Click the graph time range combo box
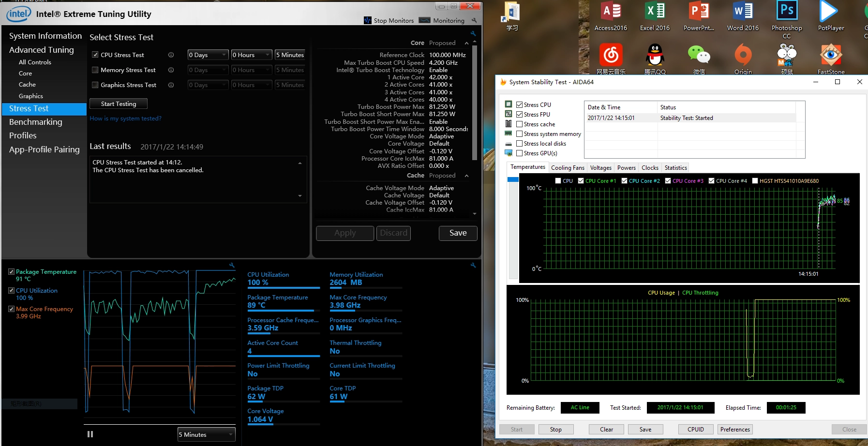 pos(206,434)
